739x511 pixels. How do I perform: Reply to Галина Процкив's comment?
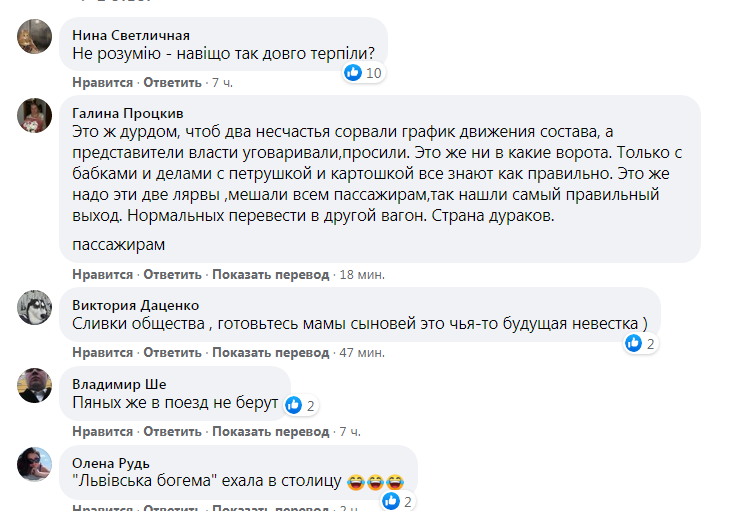click(174, 274)
